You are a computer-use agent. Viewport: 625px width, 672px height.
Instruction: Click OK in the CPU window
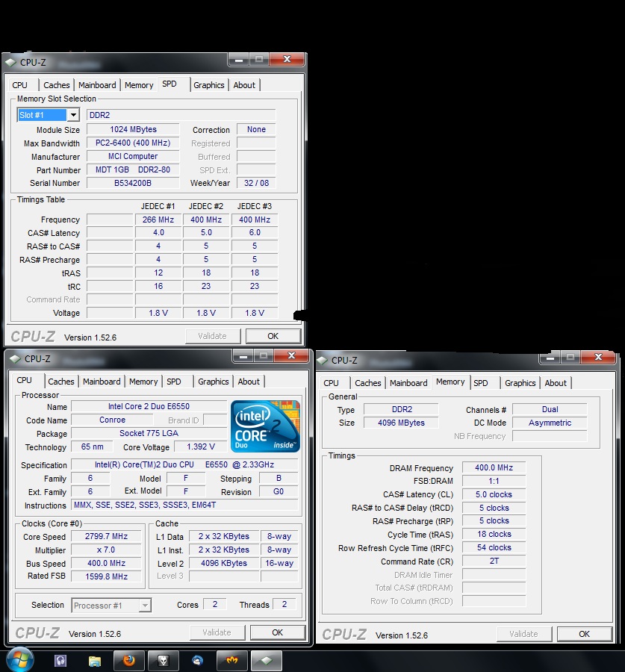277,632
